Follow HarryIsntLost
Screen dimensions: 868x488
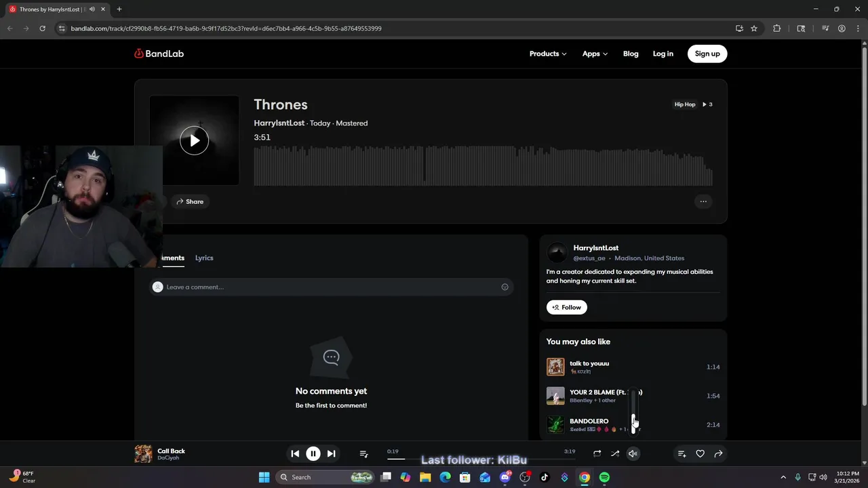pos(566,307)
